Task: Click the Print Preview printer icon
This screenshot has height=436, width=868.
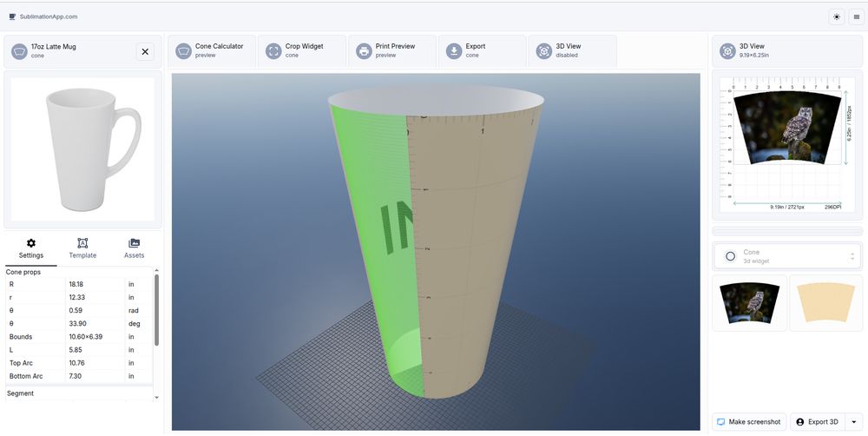Action: pos(364,51)
